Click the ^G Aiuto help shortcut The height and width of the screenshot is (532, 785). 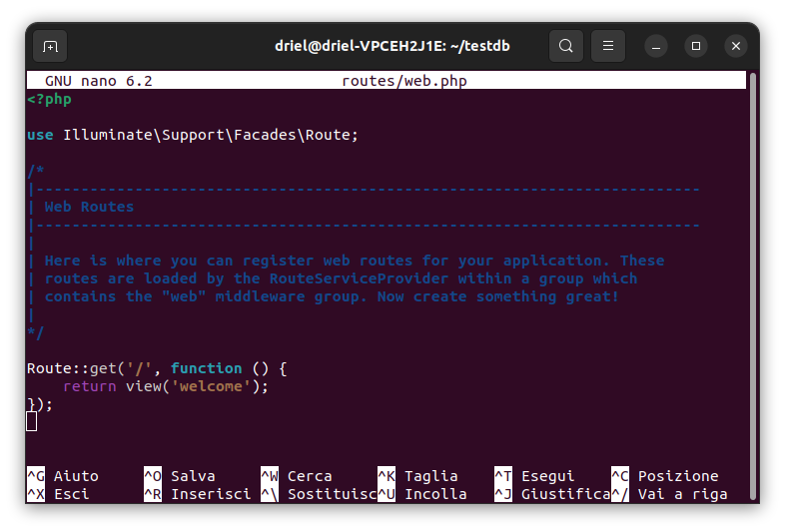coord(63,476)
